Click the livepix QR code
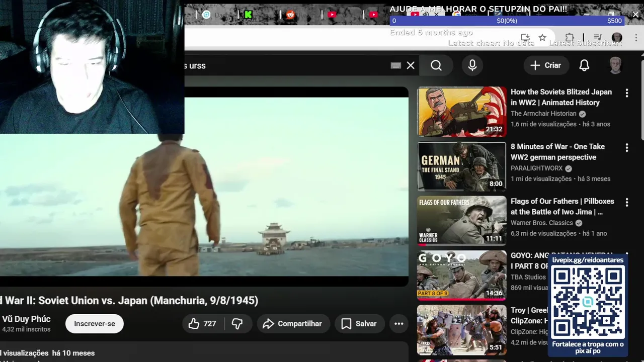This screenshot has height=362, width=644. point(588,302)
